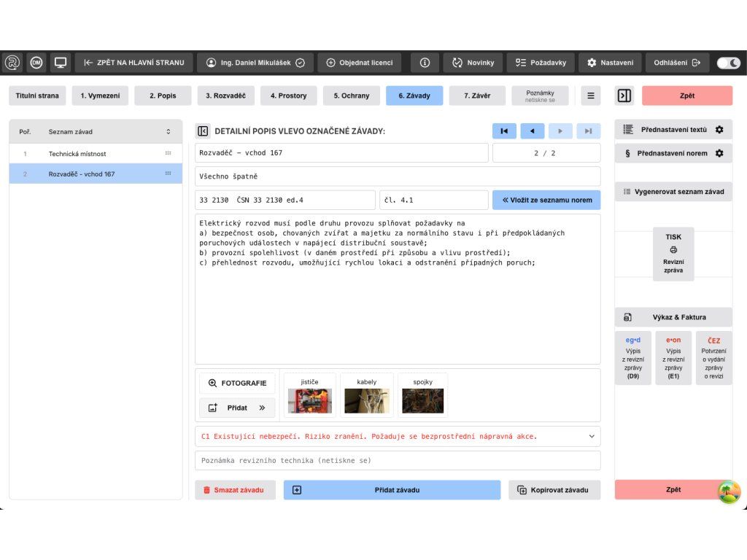Open the jističe photo thumbnail
The width and height of the screenshot is (747, 560).
(309, 400)
